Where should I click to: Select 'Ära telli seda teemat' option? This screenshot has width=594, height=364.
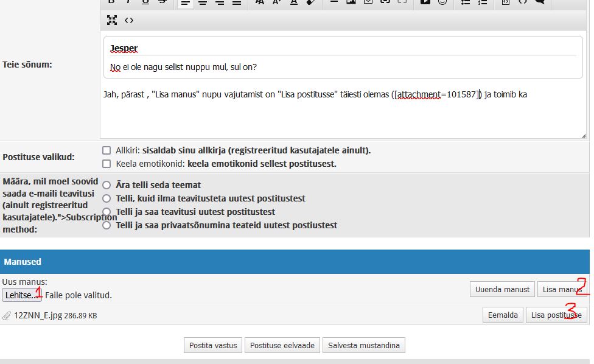click(x=107, y=185)
